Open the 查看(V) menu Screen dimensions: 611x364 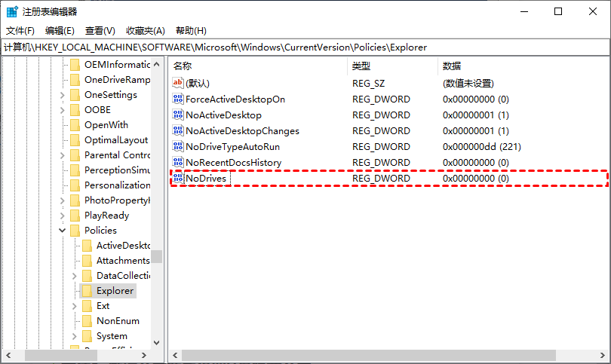100,31
